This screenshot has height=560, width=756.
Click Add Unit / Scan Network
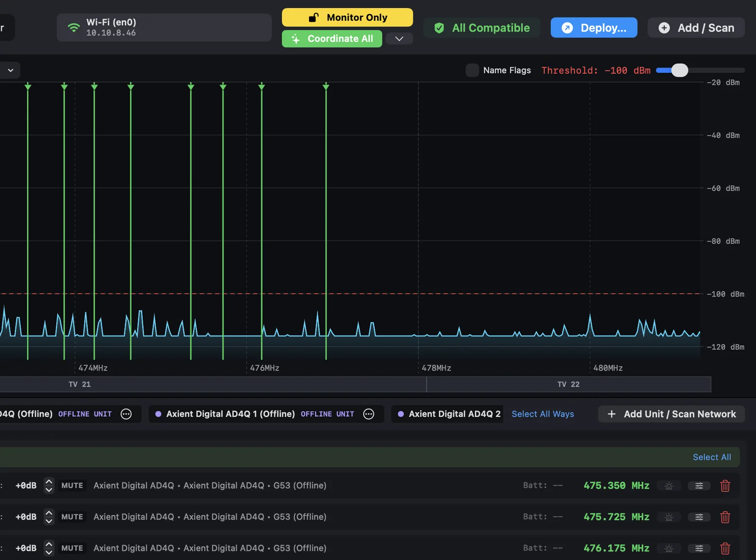[671, 414]
